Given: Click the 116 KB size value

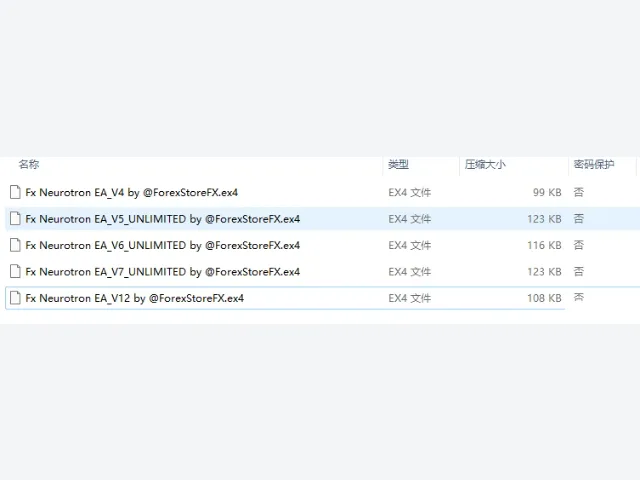Looking at the screenshot, I should (x=544, y=245).
